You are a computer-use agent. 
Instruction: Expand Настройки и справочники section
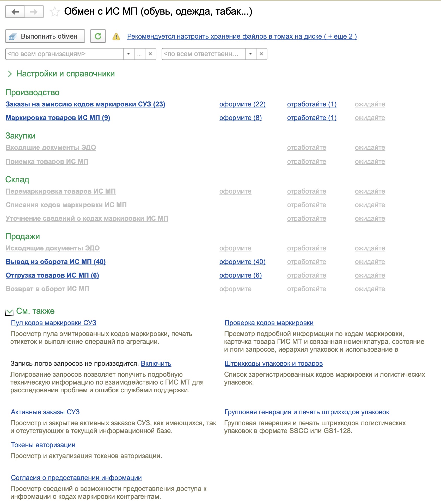10,74
